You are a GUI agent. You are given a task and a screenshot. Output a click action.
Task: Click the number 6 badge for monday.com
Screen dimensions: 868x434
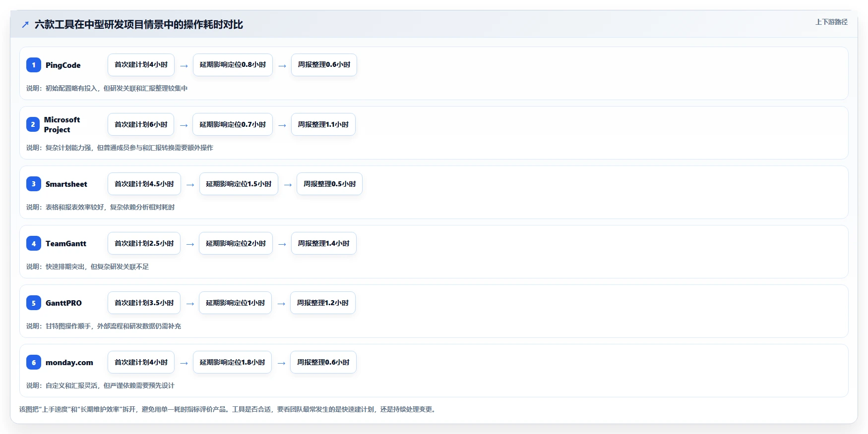(34, 362)
